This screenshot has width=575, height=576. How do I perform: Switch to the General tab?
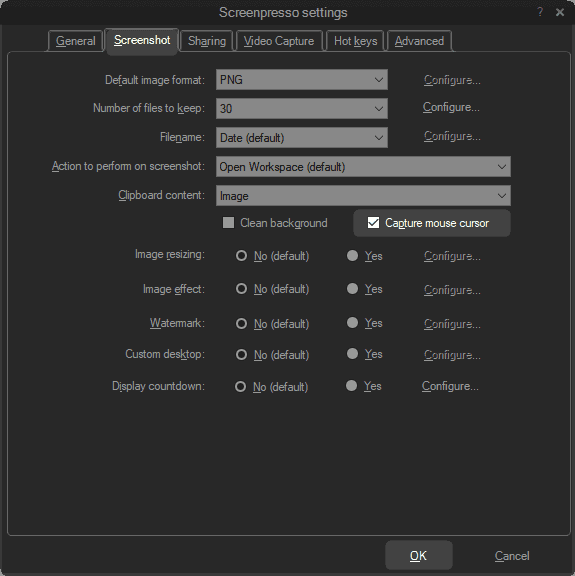[76, 41]
